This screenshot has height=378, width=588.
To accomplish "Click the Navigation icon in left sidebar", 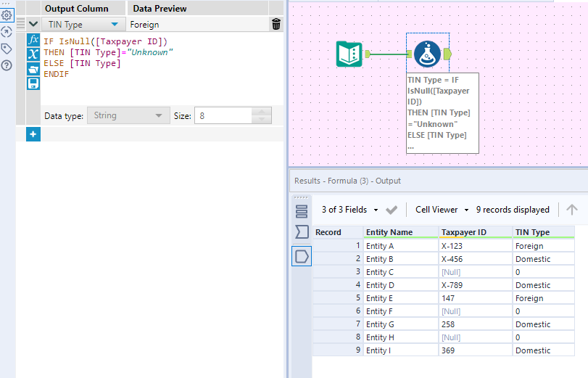I will (7, 32).
